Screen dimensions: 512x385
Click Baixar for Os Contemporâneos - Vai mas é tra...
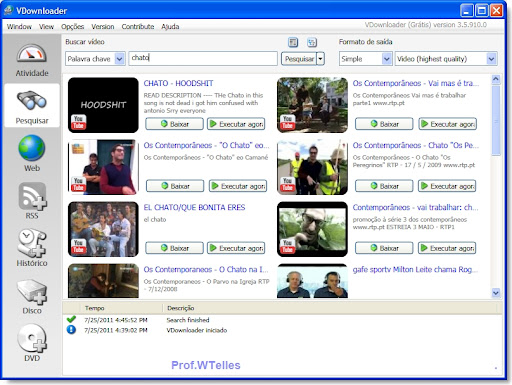click(384, 124)
